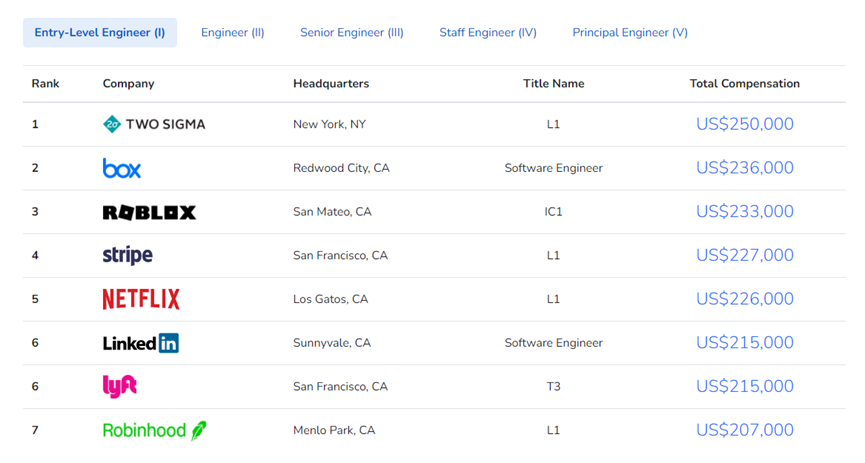Viewport: 865px width, 463px height.
Task: Open the US$250,000 compensation link
Action: click(x=745, y=124)
